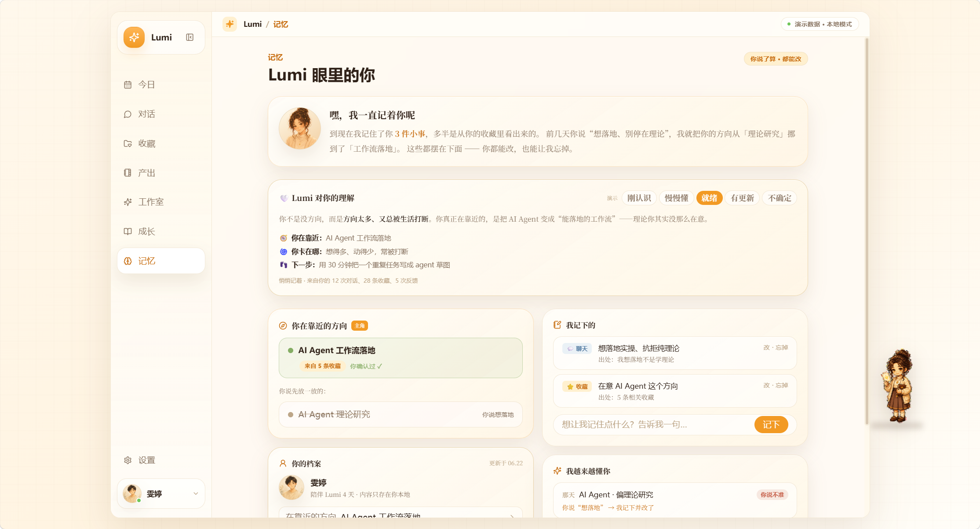Click the 你确认过 ✓ label

tap(366, 366)
